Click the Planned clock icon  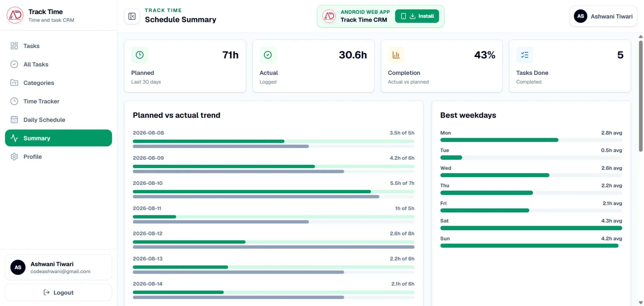point(139,55)
